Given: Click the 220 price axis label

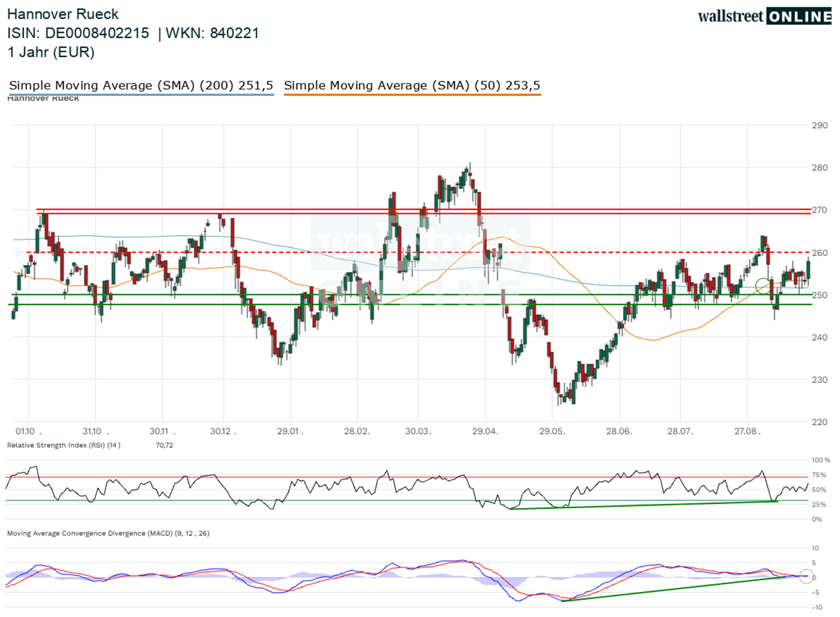Looking at the screenshot, I should [820, 422].
